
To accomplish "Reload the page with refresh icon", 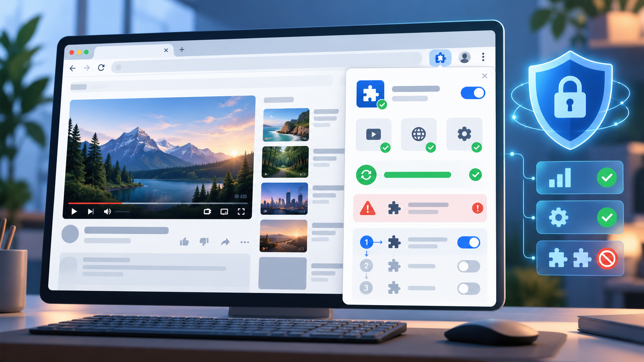I will 101,68.
